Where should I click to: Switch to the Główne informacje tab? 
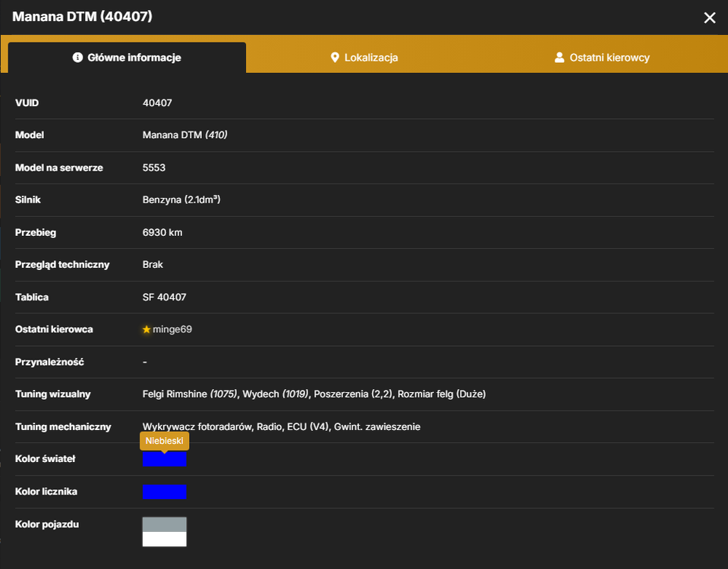pyautogui.click(x=127, y=58)
